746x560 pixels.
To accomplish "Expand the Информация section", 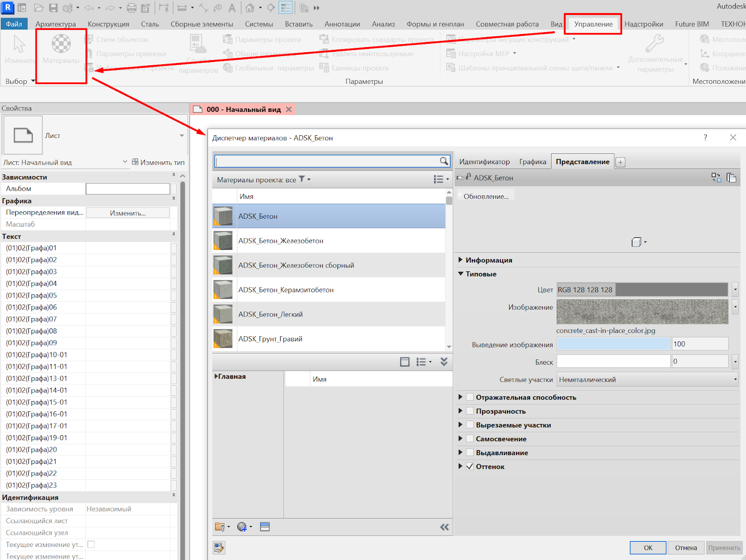I will (x=461, y=260).
